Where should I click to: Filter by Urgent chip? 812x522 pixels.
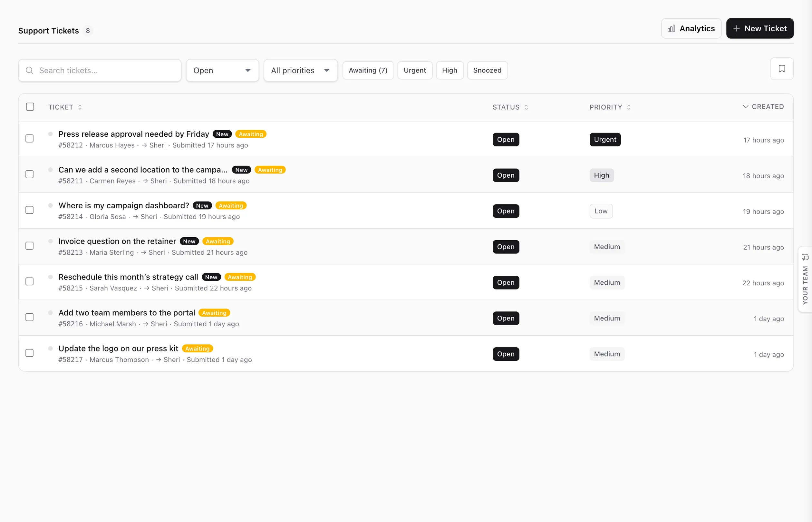point(415,71)
